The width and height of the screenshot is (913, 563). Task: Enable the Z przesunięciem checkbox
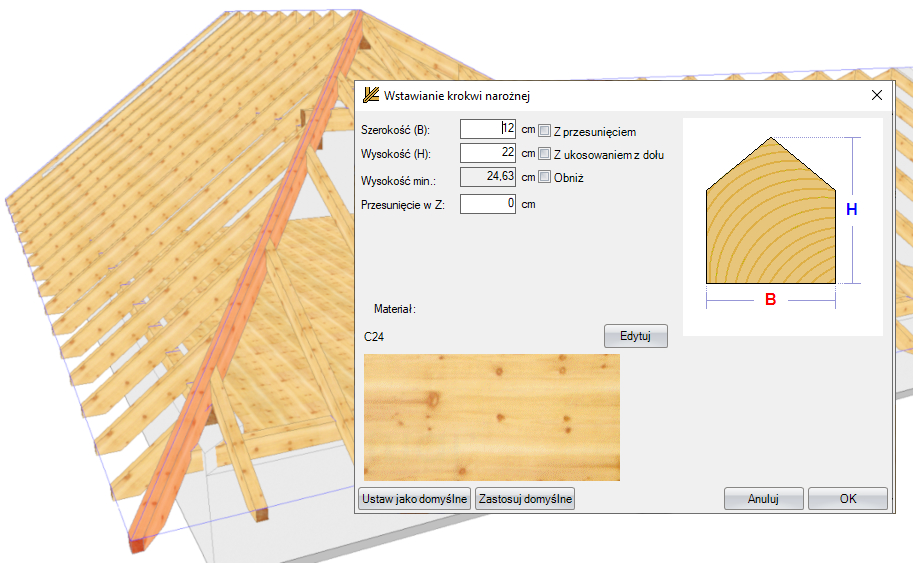click(545, 130)
